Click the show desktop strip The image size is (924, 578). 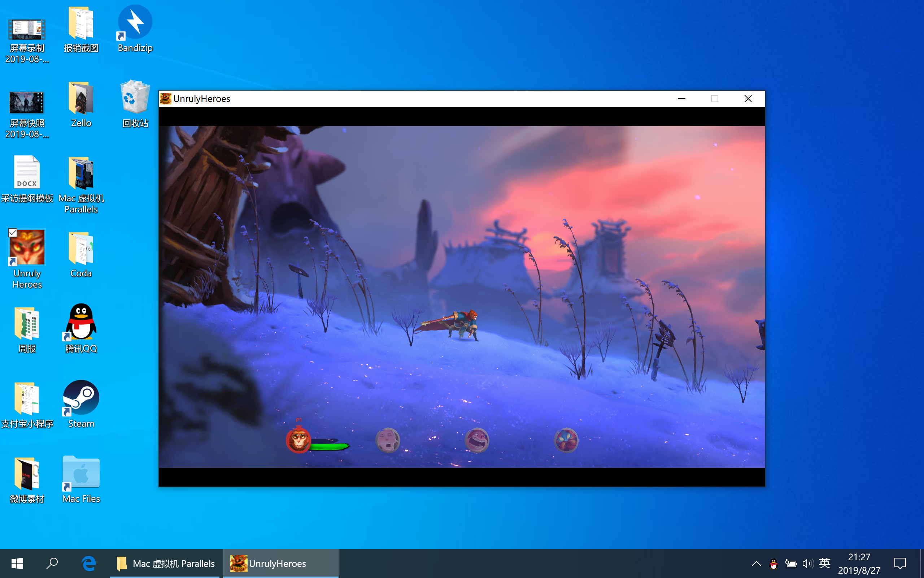point(922,564)
